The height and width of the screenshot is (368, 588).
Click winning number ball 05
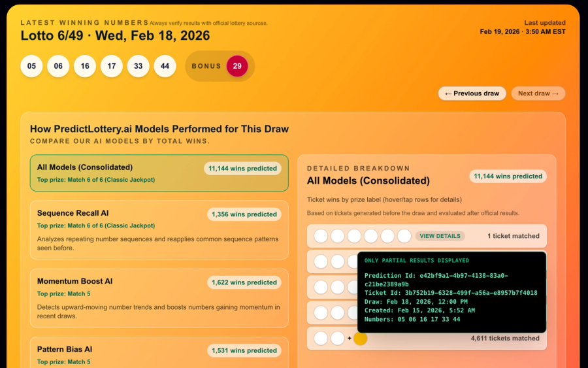point(31,66)
